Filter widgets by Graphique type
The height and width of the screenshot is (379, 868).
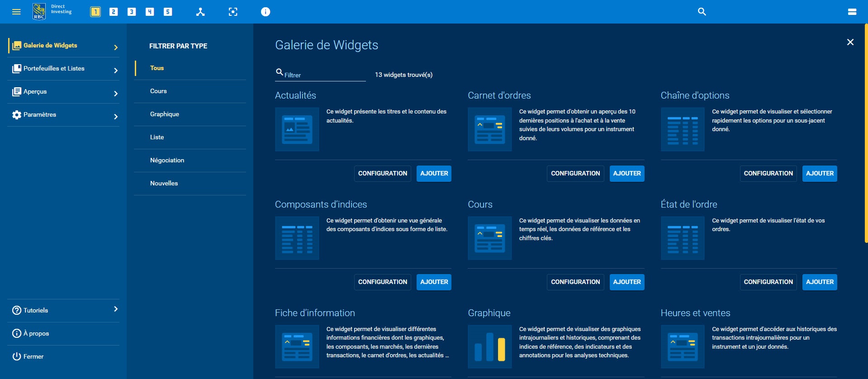coord(190,114)
